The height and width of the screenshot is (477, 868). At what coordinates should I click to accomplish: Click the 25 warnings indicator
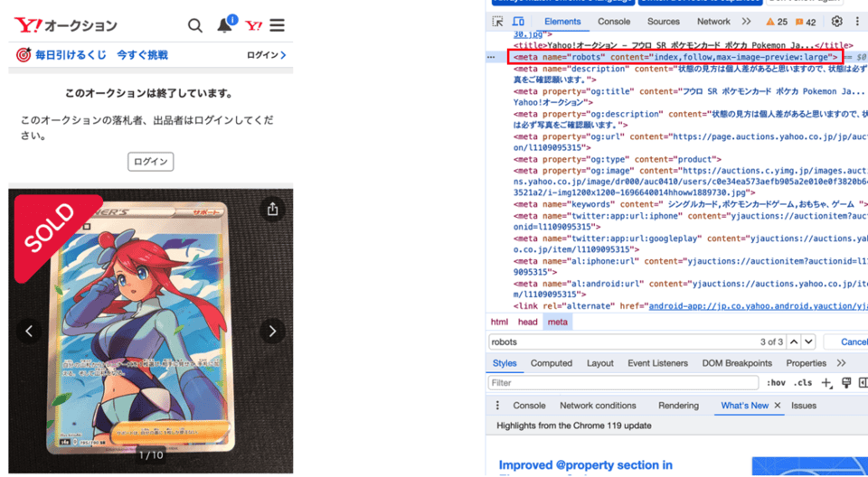coord(777,23)
